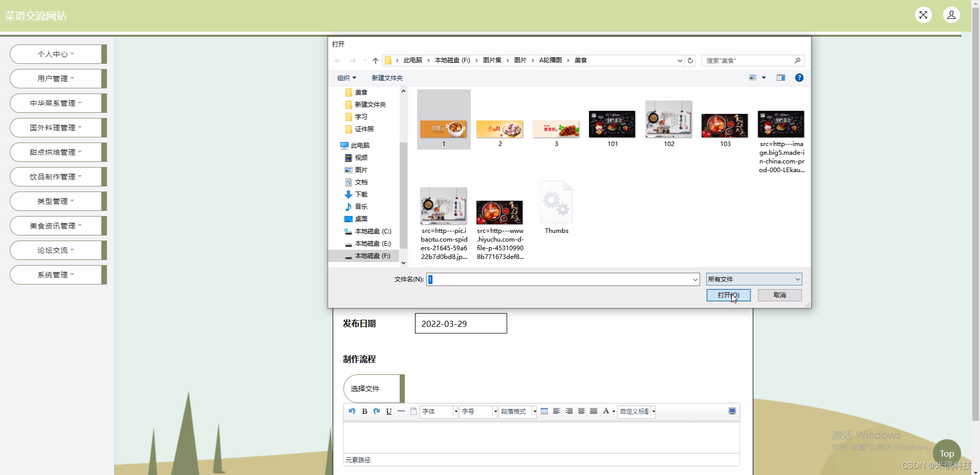Select 桌面 in the navigation tree
Viewport: 980px width, 475px height.
pos(356,219)
